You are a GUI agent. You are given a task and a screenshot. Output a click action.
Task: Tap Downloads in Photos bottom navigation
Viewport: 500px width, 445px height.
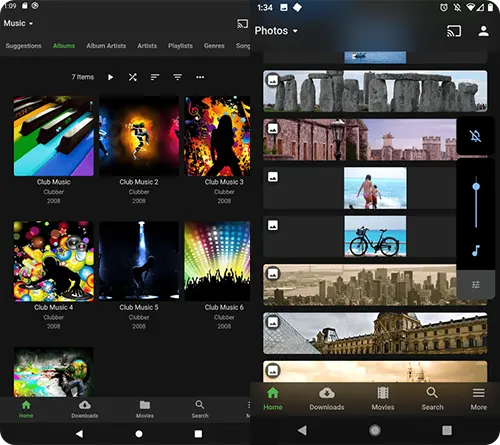point(327,399)
